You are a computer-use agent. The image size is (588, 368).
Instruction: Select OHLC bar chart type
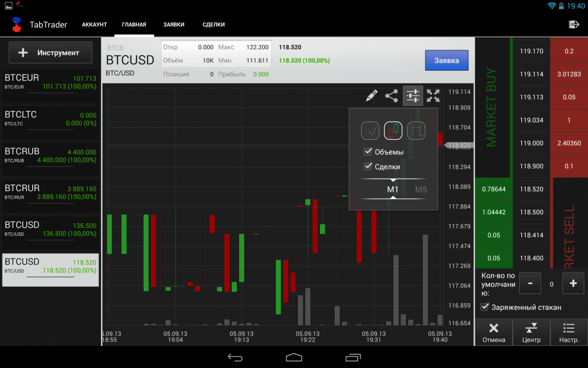(416, 131)
